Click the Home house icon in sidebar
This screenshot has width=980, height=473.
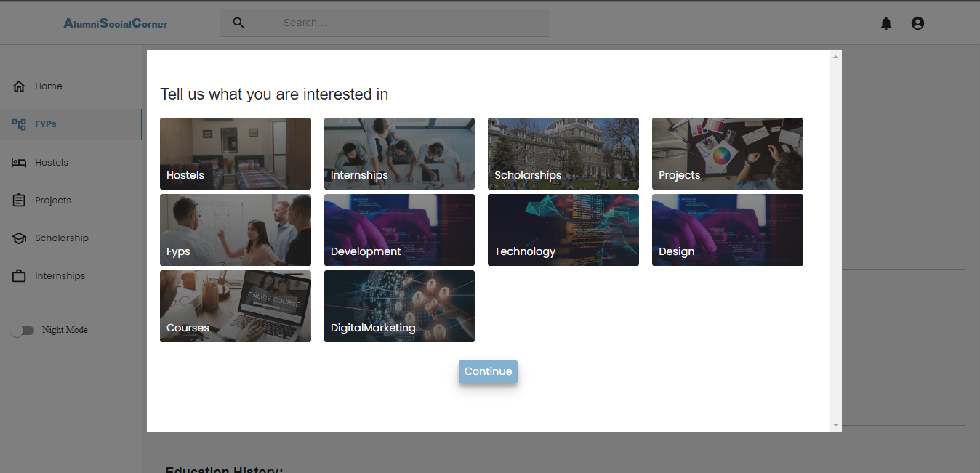click(19, 86)
